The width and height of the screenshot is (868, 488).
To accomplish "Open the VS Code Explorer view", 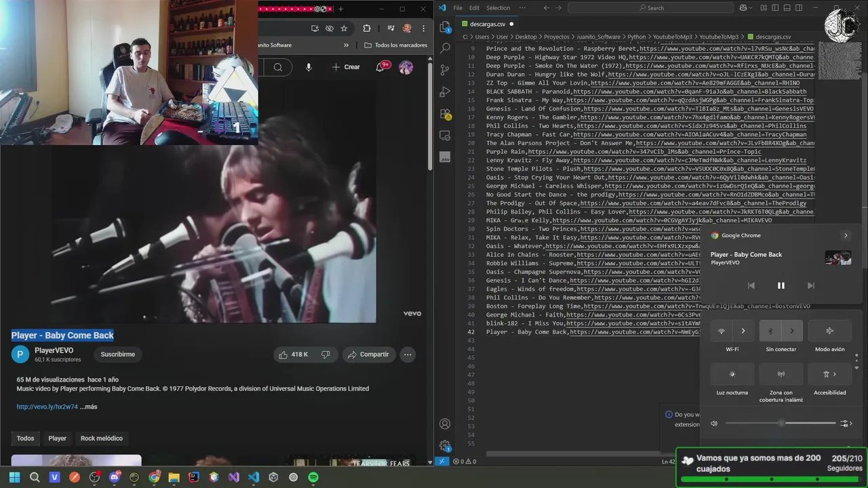I will 445,27.
